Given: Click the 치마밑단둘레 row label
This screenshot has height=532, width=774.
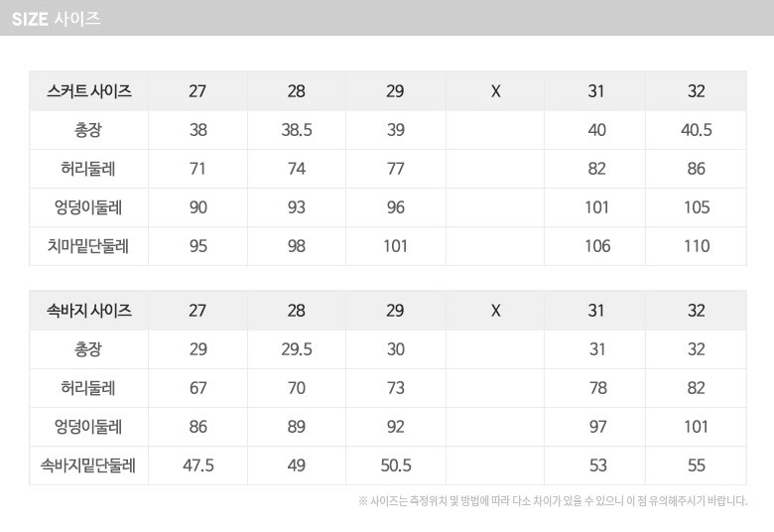Looking at the screenshot, I should coord(89,246).
